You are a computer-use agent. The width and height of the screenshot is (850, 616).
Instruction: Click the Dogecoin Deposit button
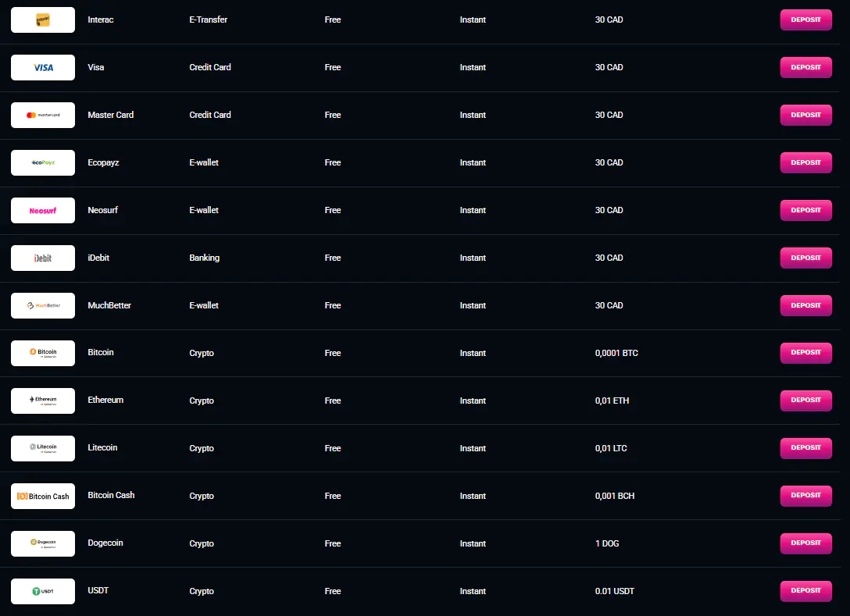tap(805, 543)
